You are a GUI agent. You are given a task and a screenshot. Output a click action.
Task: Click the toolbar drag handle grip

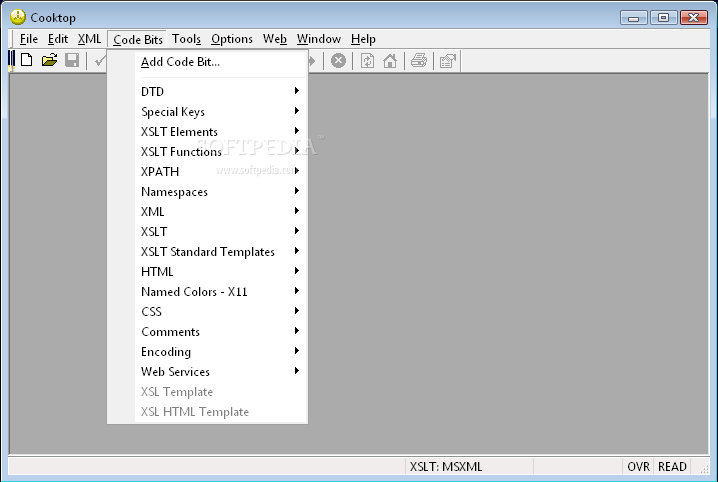pos(11,60)
